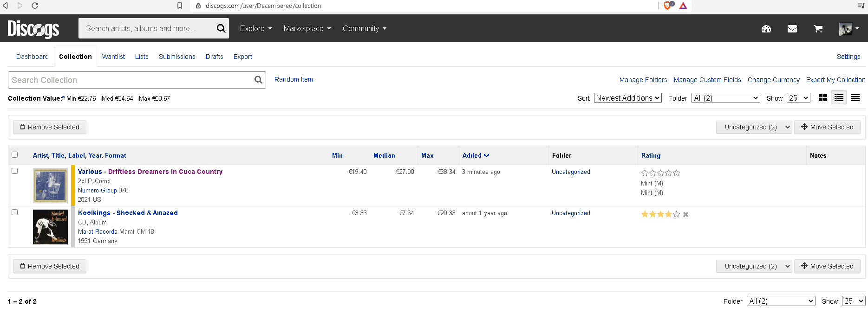868x313 pixels.
Task: Click the top Remove Selected button
Action: (x=50, y=127)
